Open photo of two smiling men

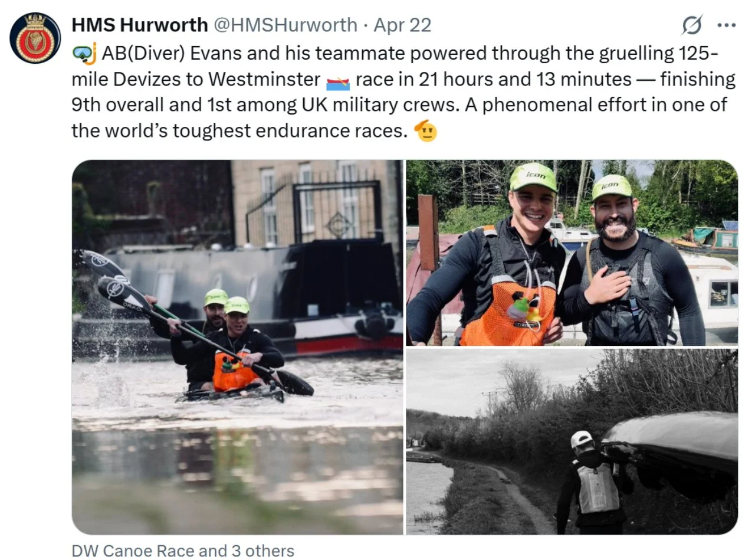[572, 253]
